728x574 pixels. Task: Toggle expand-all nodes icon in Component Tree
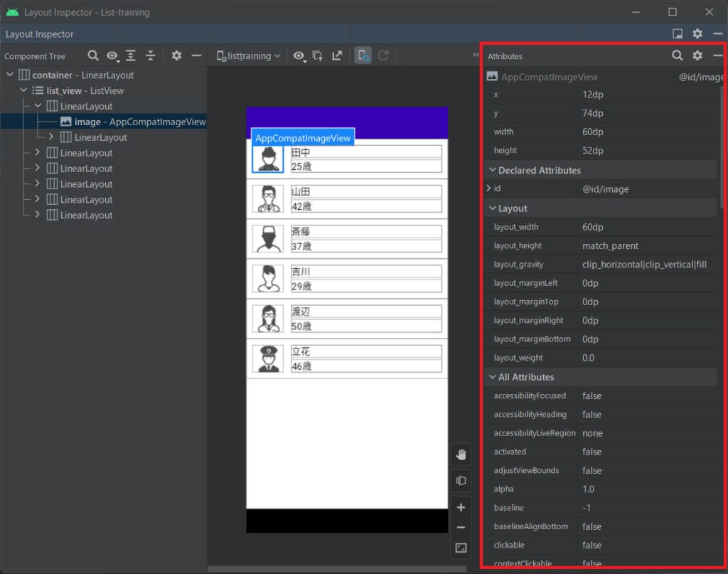pos(131,55)
